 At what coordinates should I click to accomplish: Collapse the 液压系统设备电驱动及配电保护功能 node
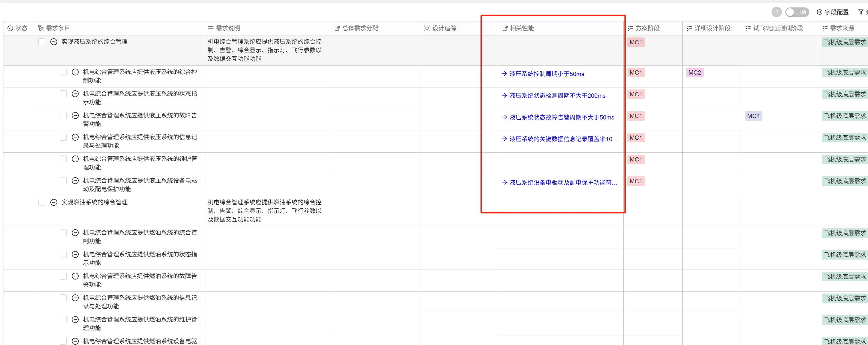coord(75,180)
